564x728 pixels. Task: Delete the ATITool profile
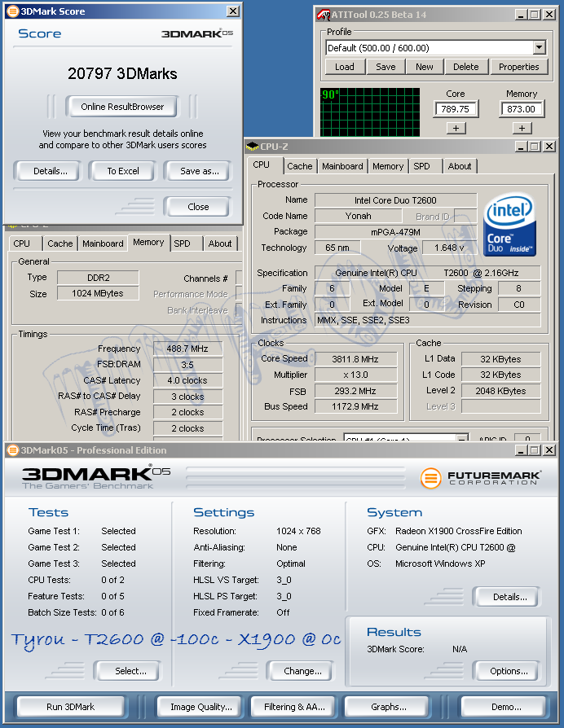pos(466,67)
